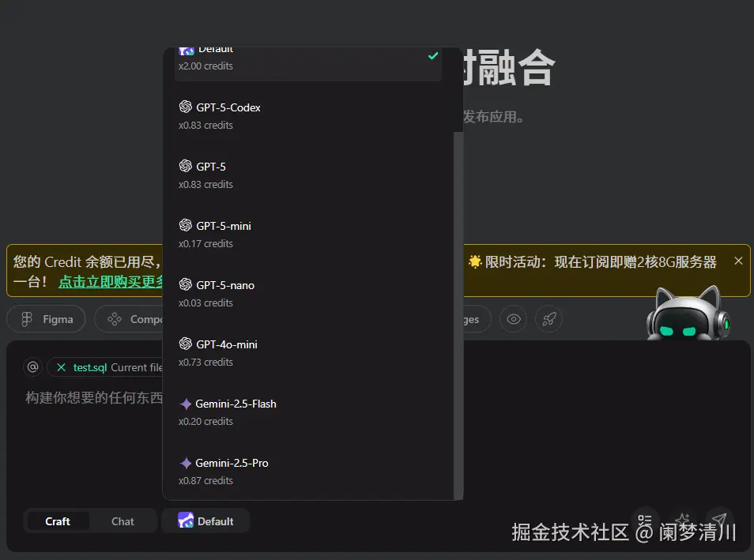Click the OpenAI logo beside GPT-5-nano
This screenshot has width=754, height=560.
tap(186, 284)
